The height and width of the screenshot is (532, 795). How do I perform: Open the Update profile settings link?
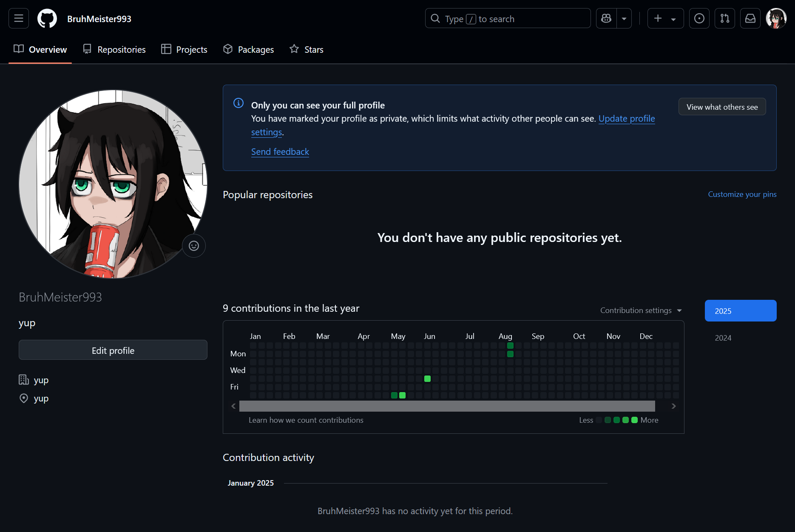click(x=627, y=119)
